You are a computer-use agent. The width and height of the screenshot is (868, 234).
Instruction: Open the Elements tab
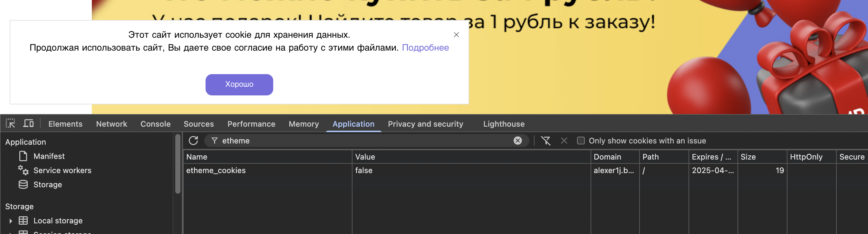65,124
